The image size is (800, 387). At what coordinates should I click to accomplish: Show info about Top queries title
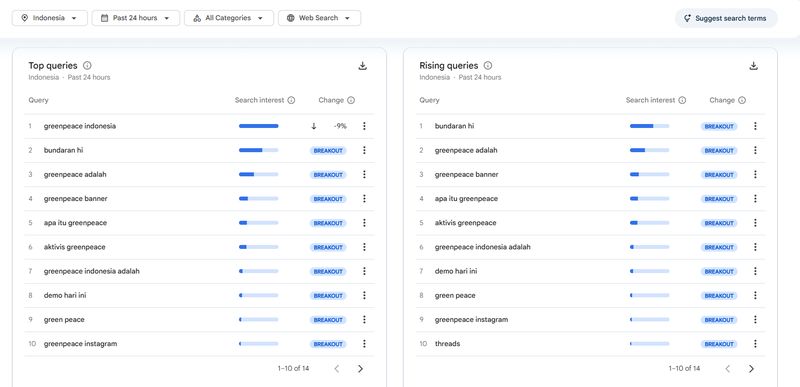(87, 65)
